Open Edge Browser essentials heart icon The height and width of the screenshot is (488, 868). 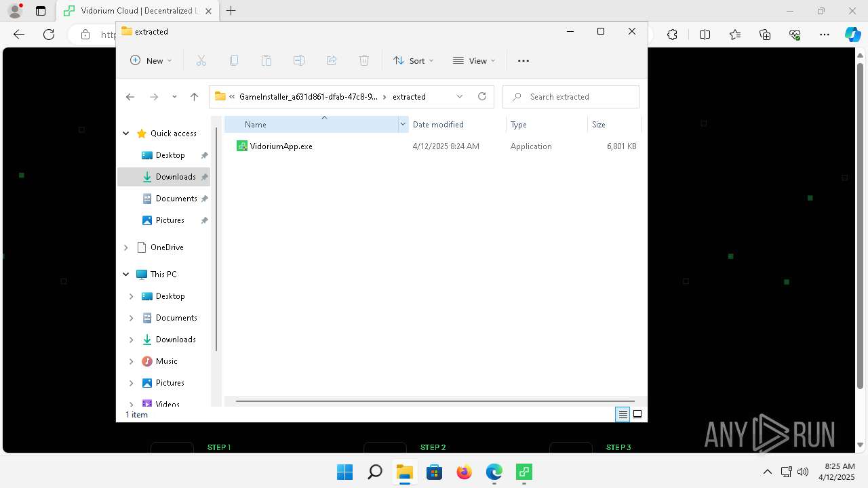(x=795, y=35)
